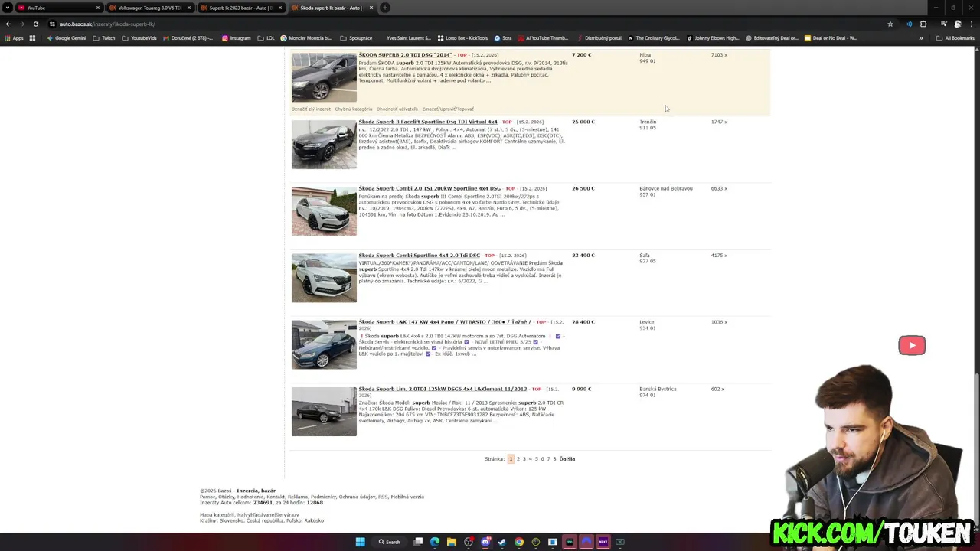Click Ohodnotiť užívateľa under first listing
The image size is (980, 551).
[x=397, y=109]
